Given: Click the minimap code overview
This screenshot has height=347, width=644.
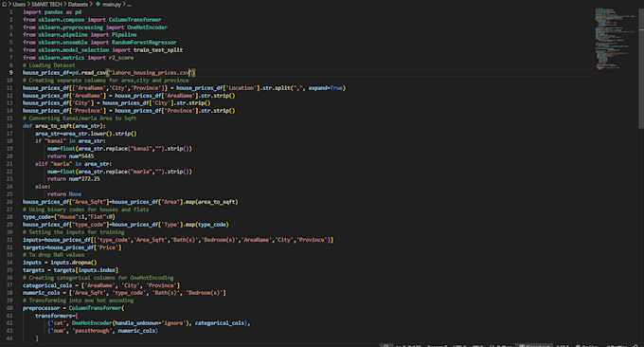Looking at the screenshot, I should click(615, 39).
